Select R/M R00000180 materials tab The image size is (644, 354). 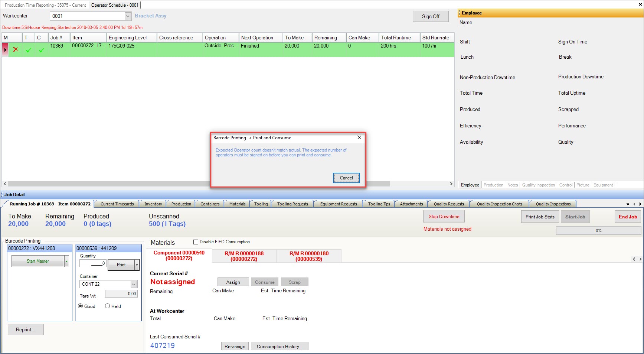point(309,256)
